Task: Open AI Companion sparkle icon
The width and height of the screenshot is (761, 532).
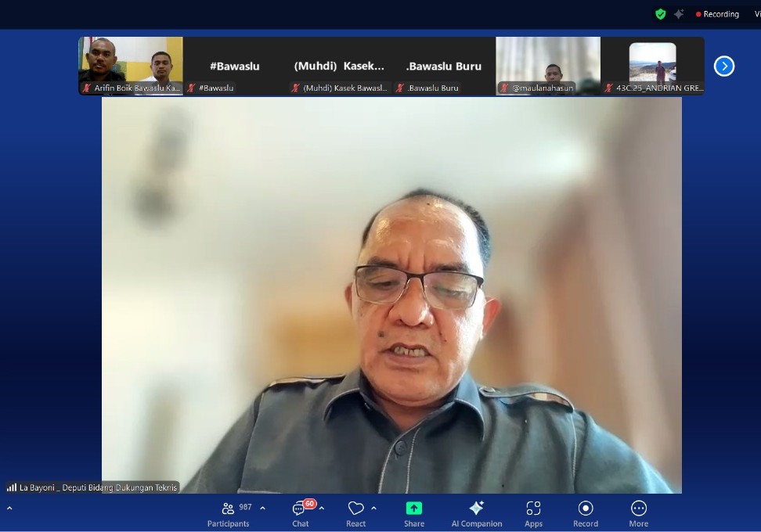Action: click(x=477, y=508)
